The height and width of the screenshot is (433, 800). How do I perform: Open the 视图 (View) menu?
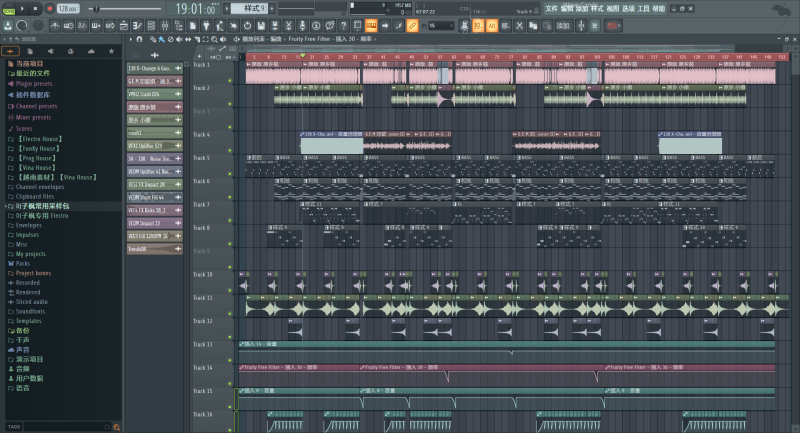tap(612, 8)
